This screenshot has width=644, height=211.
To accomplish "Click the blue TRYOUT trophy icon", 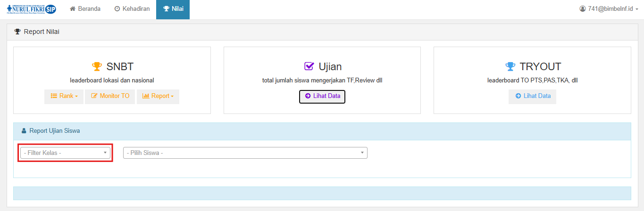I will tap(510, 66).
